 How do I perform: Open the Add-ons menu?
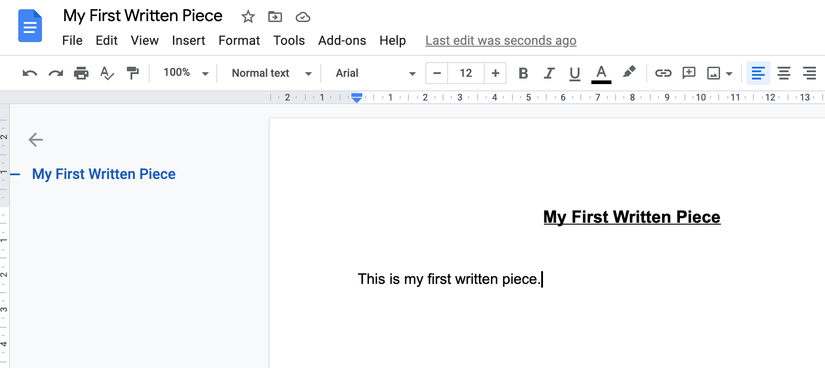click(x=342, y=41)
